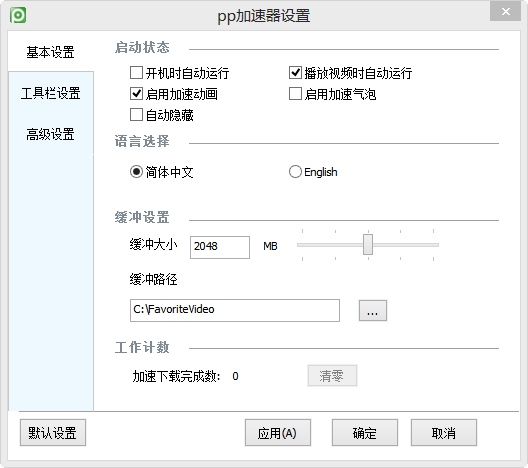
Task: Enable 开机时自动运行 checkbox
Action: 136,72
